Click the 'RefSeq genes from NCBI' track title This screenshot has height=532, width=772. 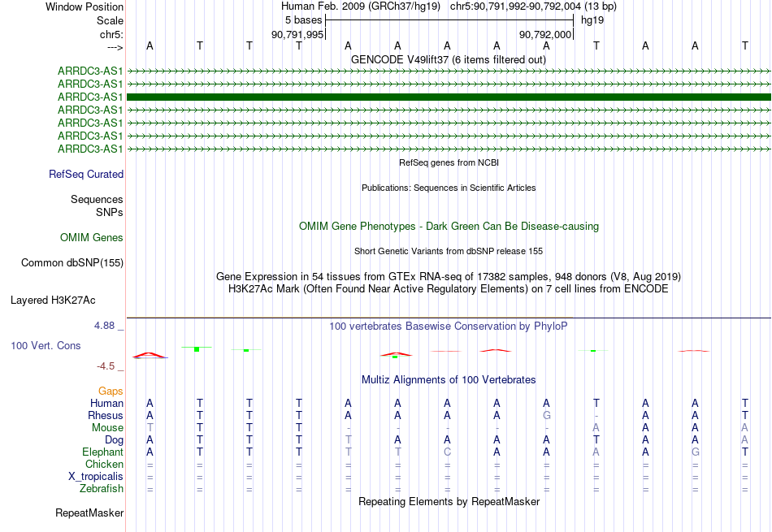click(x=449, y=162)
